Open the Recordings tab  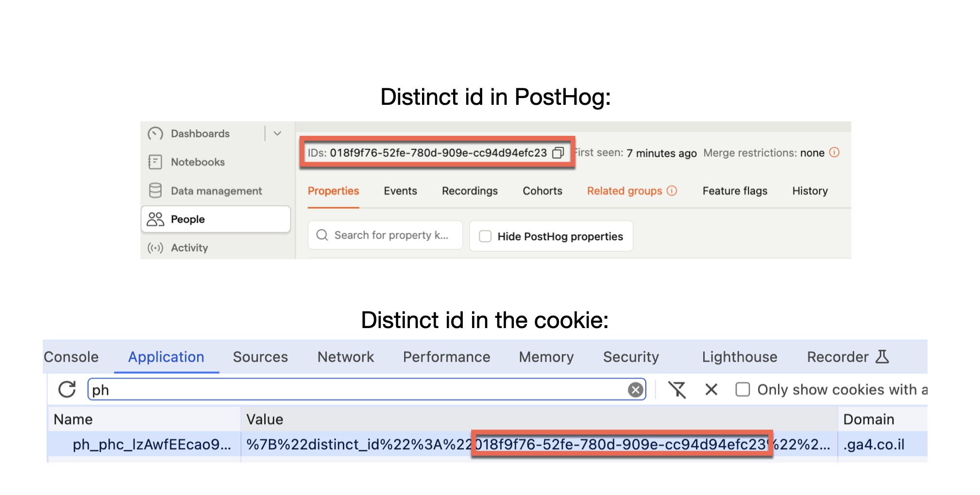point(470,191)
